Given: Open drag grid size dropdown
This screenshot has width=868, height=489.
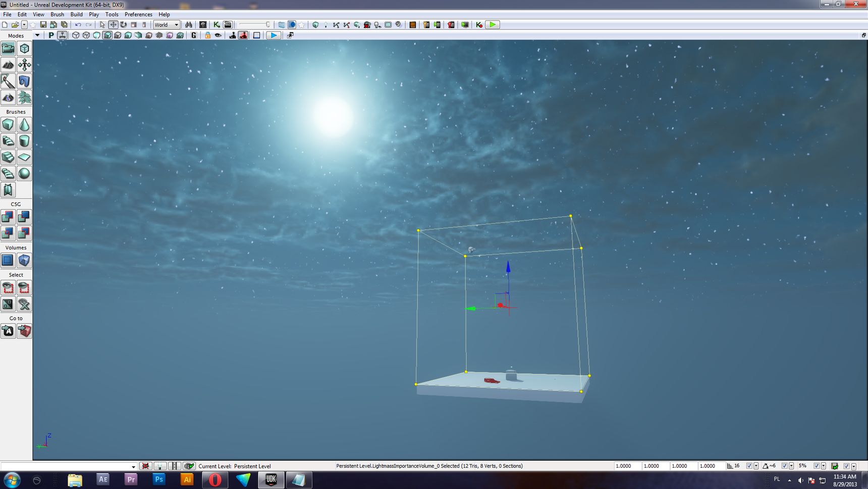Looking at the screenshot, I should coord(756,466).
